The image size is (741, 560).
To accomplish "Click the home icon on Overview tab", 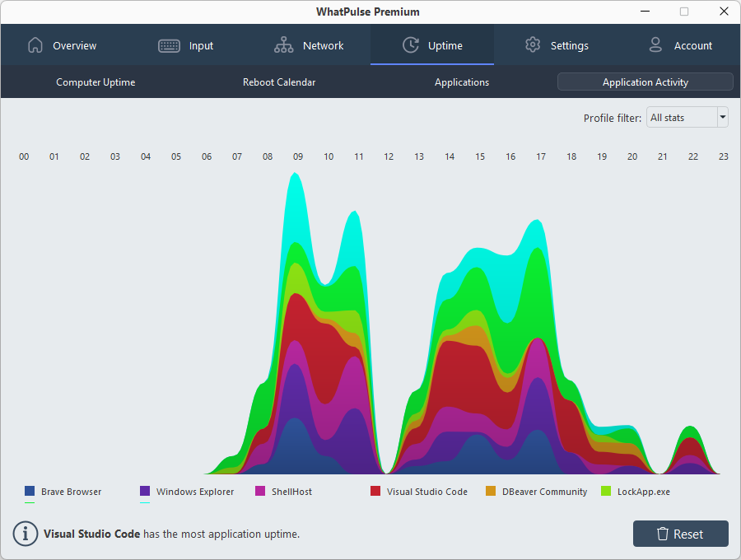I will coord(35,45).
